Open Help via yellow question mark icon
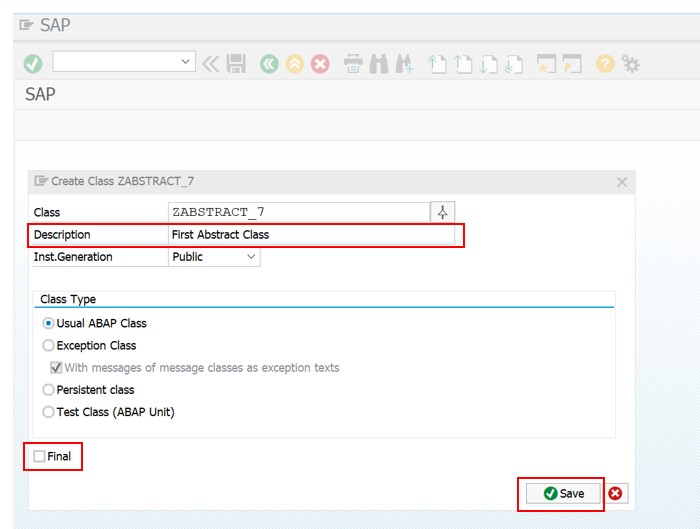Image resolution: width=700 pixels, height=529 pixels. pos(604,64)
